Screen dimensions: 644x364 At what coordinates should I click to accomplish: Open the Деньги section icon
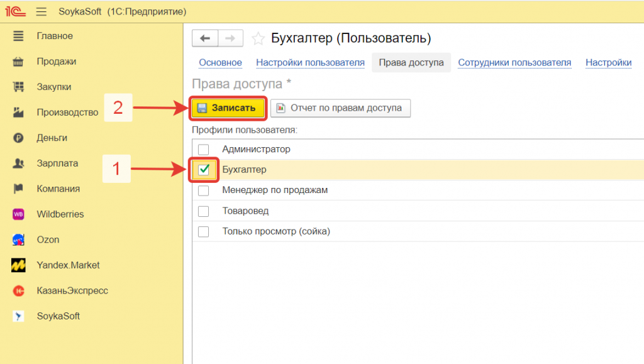[18, 138]
